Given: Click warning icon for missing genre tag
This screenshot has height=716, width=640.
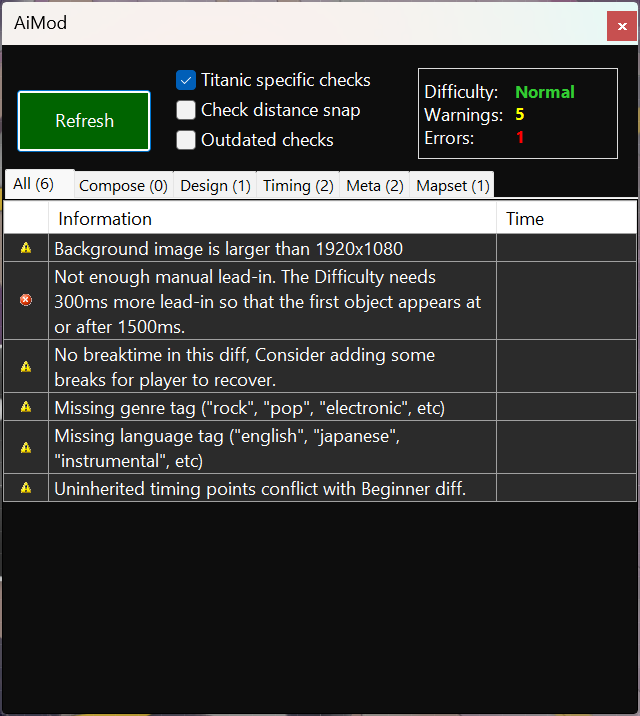Looking at the screenshot, I should 26,407.
